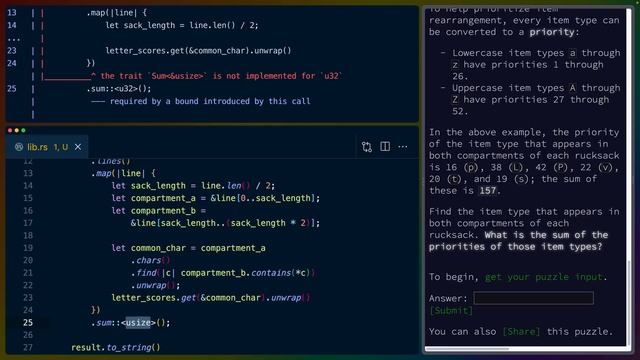Click the yellow minimize window dot
The image size is (640, 360).
click(x=17, y=131)
